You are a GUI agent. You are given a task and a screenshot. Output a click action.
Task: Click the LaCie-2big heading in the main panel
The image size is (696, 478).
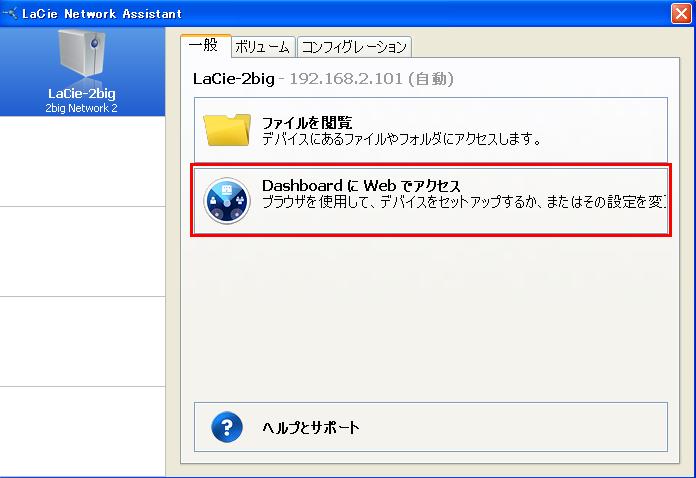pyautogui.click(x=233, y=79)
